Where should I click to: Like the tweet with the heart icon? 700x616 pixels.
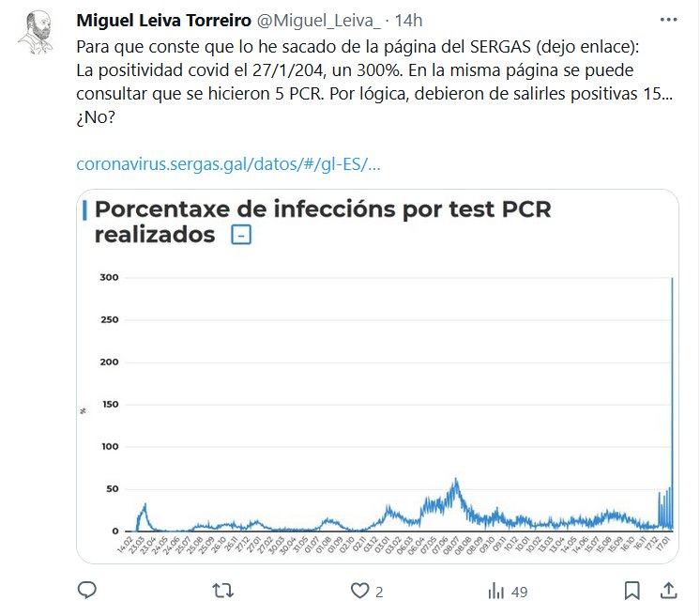pos(359,591)
